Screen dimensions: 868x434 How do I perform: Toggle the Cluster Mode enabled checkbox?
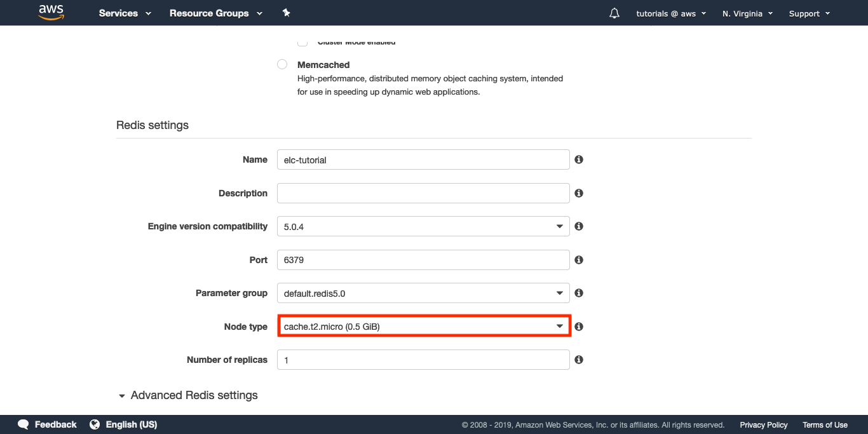[x=302, y=43]
